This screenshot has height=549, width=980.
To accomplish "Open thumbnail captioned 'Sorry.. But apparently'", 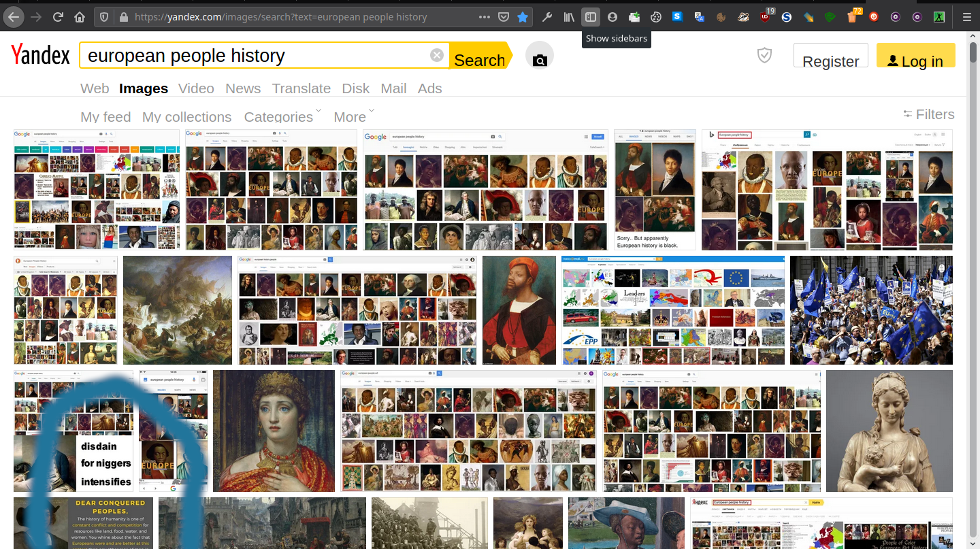I will (655, 190).
